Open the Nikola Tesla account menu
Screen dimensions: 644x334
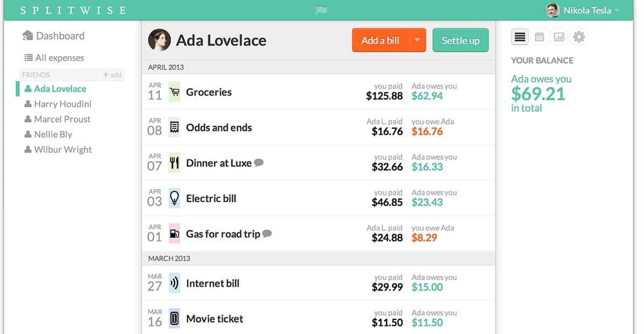582,10
